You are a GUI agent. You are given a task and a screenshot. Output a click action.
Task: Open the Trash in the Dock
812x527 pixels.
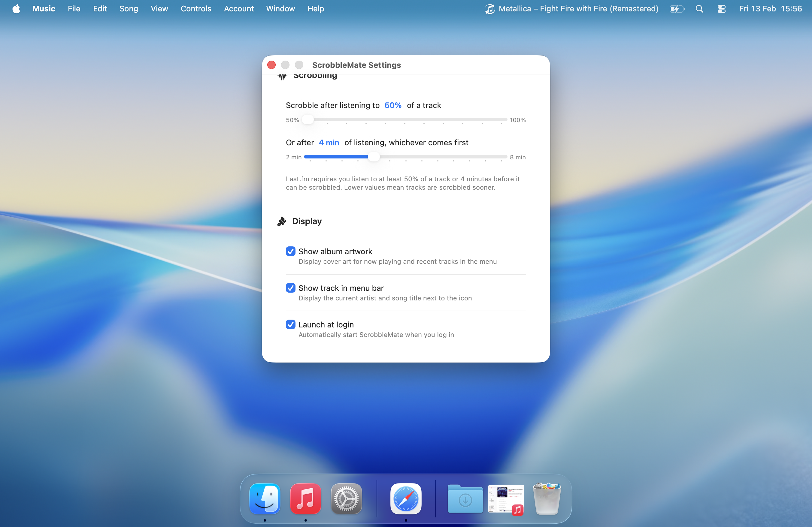[546, 499]
